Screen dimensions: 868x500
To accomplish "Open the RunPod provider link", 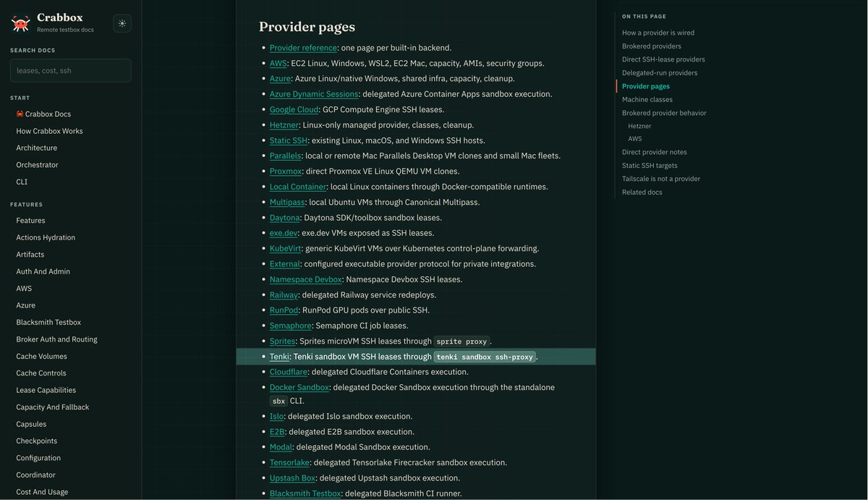I will click(x=284, y=310).
